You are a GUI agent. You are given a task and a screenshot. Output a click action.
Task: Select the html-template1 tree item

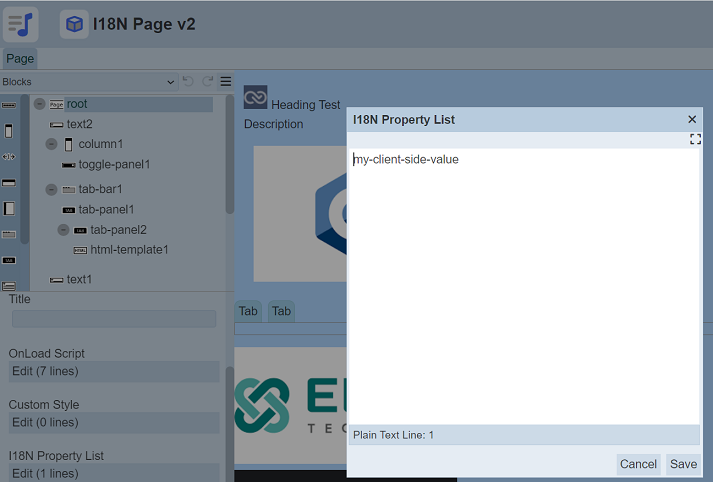pos(129,250)
